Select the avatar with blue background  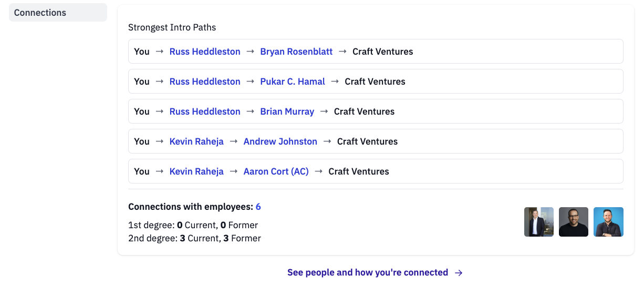[608, 222]
